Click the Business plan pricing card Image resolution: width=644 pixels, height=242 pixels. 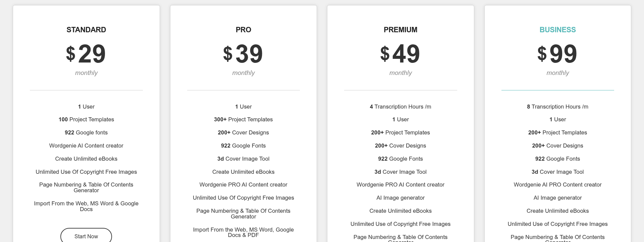pos(557,121)
